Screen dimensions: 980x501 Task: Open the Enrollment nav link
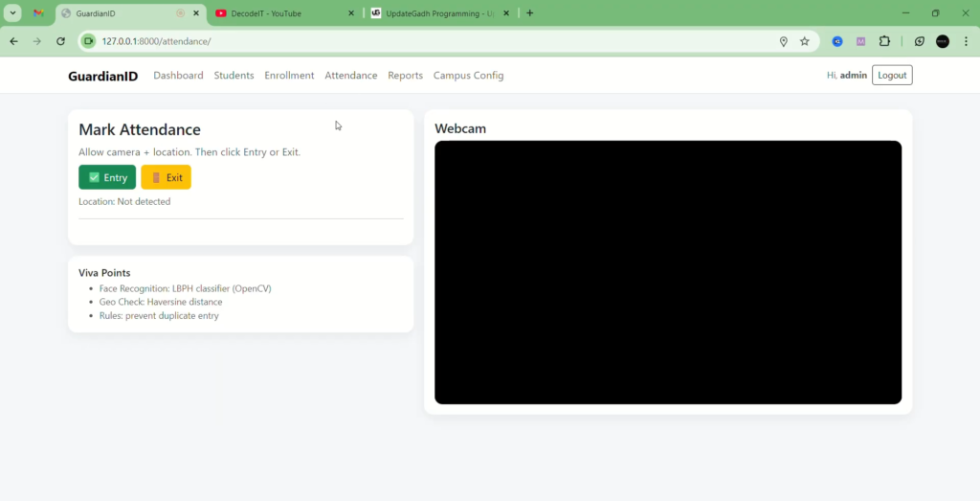coord(289,75)
